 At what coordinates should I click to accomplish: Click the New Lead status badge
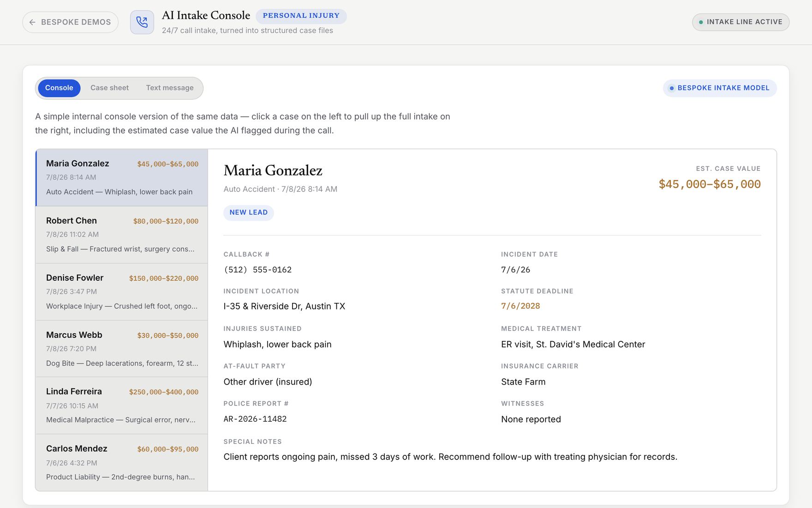[249, 212]
